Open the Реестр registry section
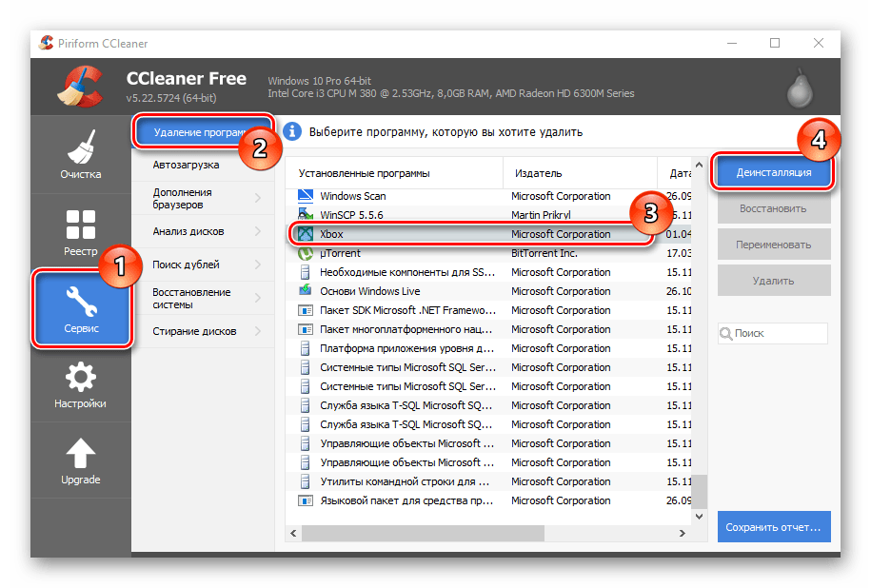This screenshot has height=588, width=871. pos(81,231)
